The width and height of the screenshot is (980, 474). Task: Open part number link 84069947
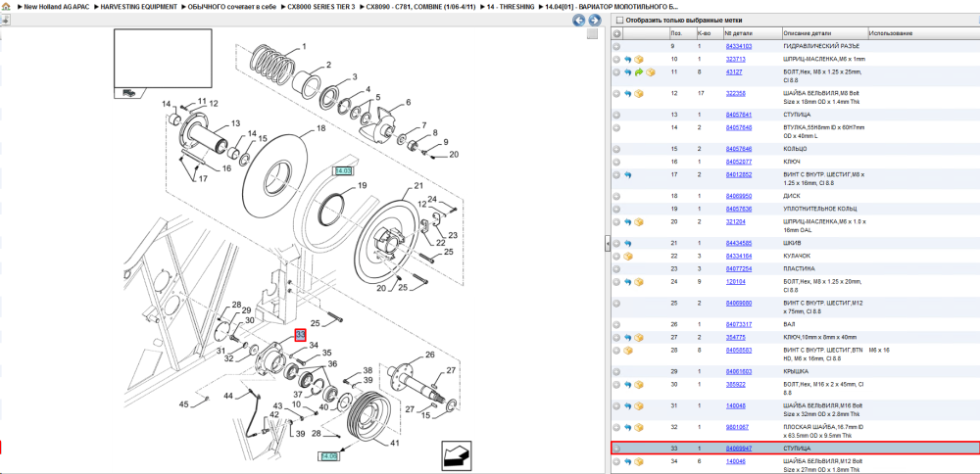(x=738, y=449)
